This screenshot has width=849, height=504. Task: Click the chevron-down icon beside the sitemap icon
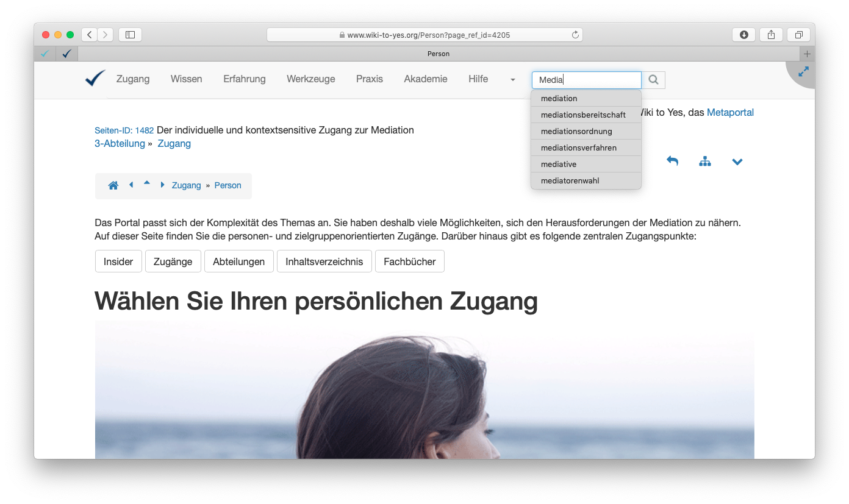click(737, 161)
